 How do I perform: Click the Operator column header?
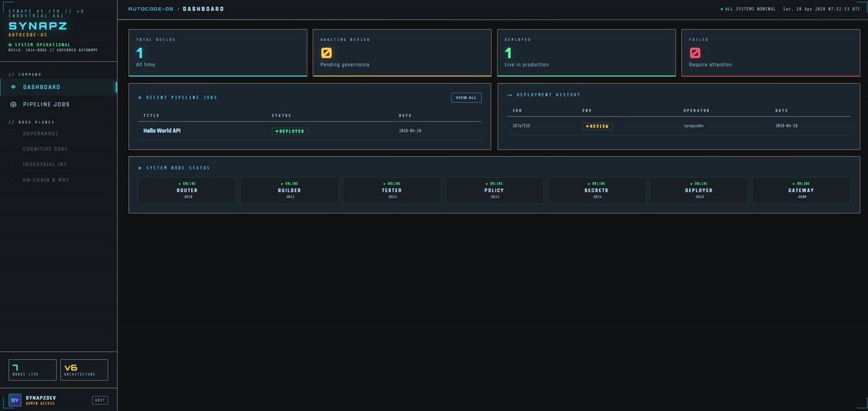697,111
